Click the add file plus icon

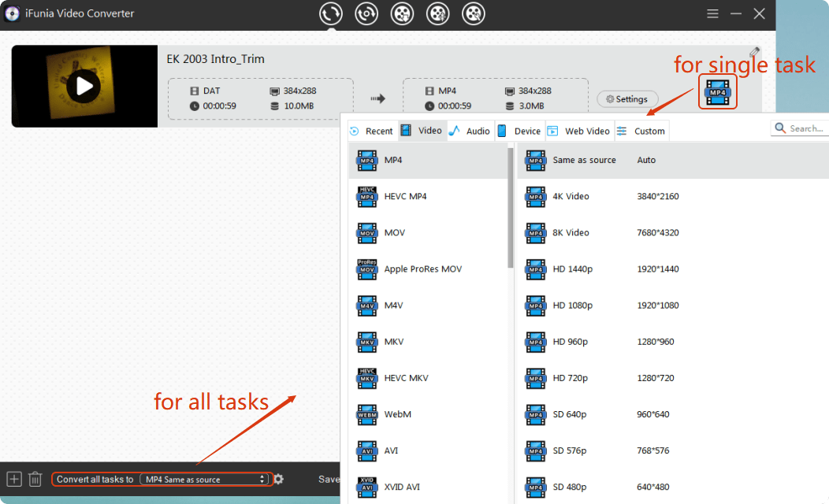(13, 479)
